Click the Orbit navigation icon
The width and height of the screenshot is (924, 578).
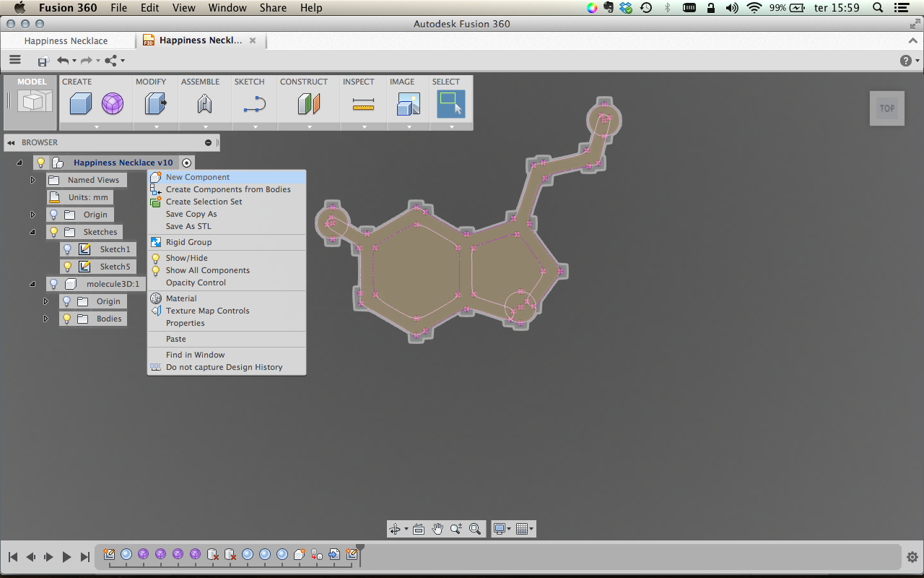coord(395,529)
